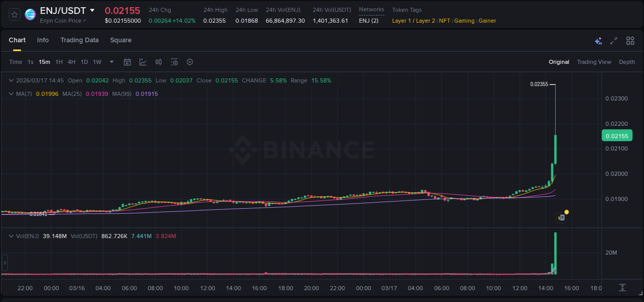Expand the extra timeframe options arrow
This screenshot has width=644, height=302.
coord(111,61)
